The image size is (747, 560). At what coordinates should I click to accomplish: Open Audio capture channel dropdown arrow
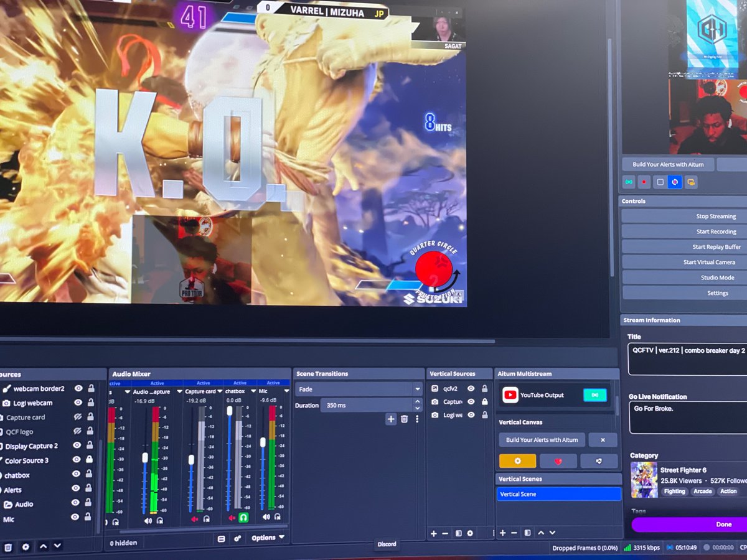click(x=179, y=391)
